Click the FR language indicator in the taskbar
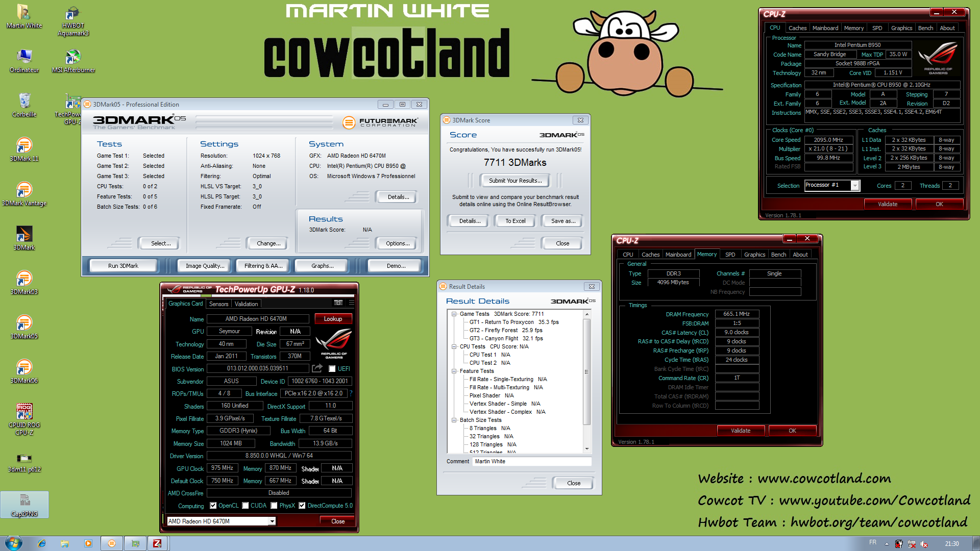This screenshot has width=980, height=551. (x=872, y=542)
